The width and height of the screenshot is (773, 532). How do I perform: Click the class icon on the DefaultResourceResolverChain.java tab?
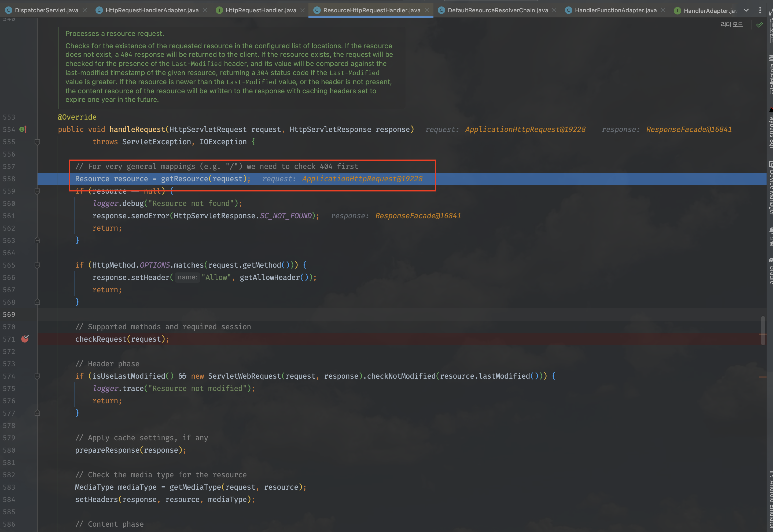(441, 10)
